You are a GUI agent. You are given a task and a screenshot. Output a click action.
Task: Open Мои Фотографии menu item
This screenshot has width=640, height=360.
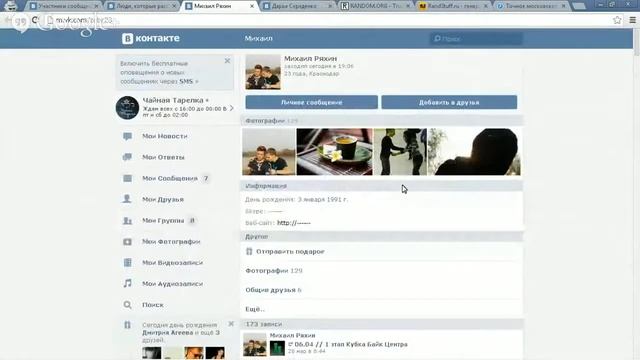pos(171,242)
